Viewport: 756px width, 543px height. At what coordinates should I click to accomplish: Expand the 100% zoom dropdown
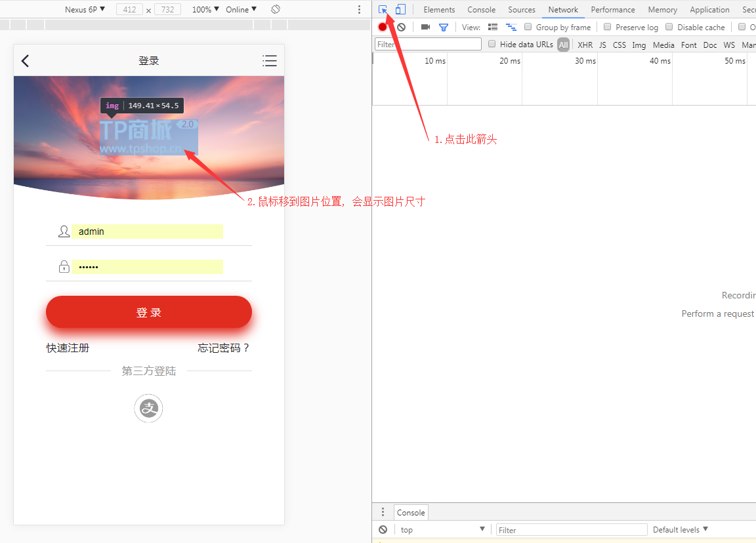coord(205,10)
